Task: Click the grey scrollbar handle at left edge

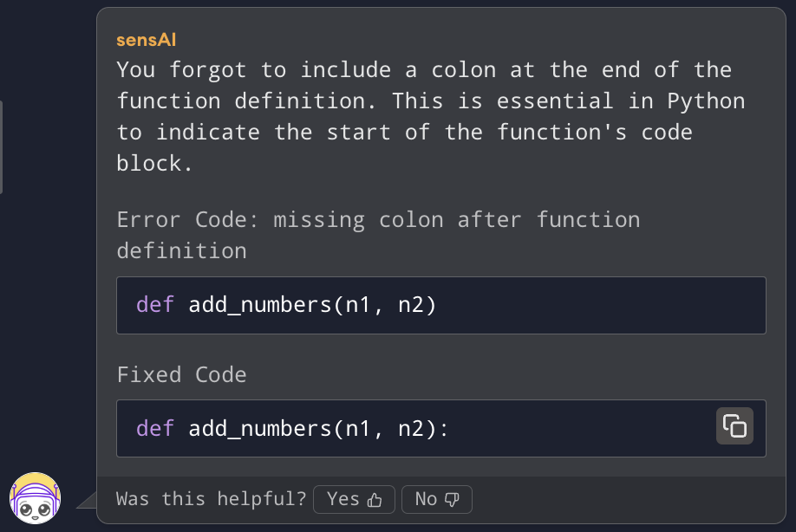Action: [1, 147]
